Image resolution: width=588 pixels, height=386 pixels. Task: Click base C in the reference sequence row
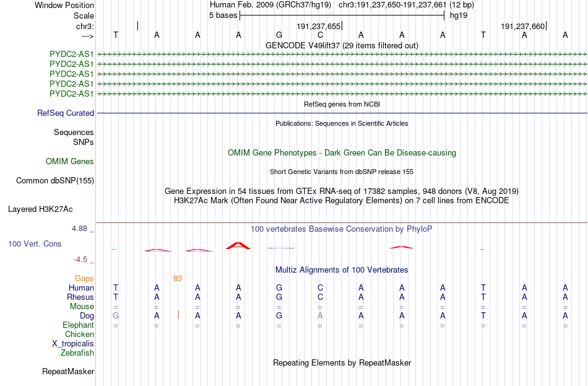tap(320, 35)
